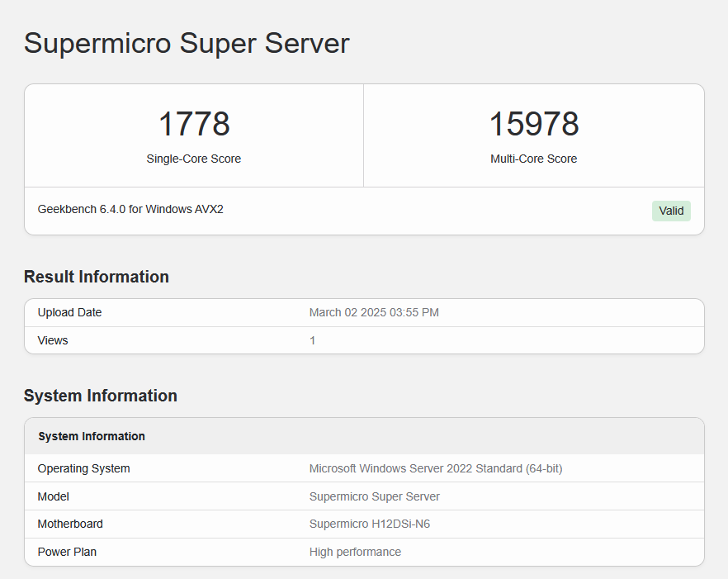This screenshot has height=579, width=728.
Task: Click the Multi-Core Score label
Action: coord(534,159)
